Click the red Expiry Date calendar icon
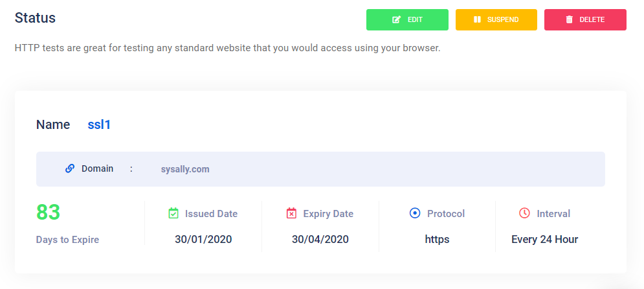Image resolution: width=644 pixels, height=289 pixels. click(x=291, y=213)
